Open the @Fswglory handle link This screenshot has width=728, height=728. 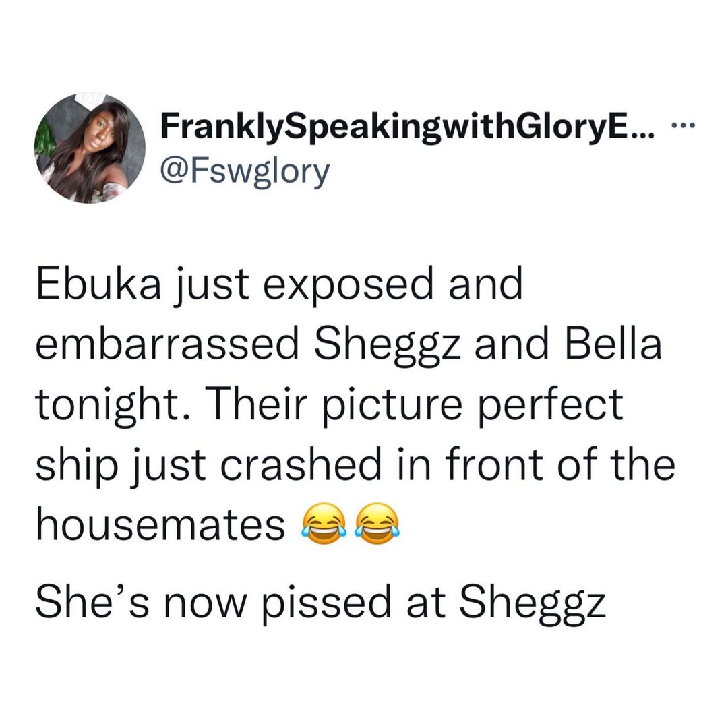(244, 171)
